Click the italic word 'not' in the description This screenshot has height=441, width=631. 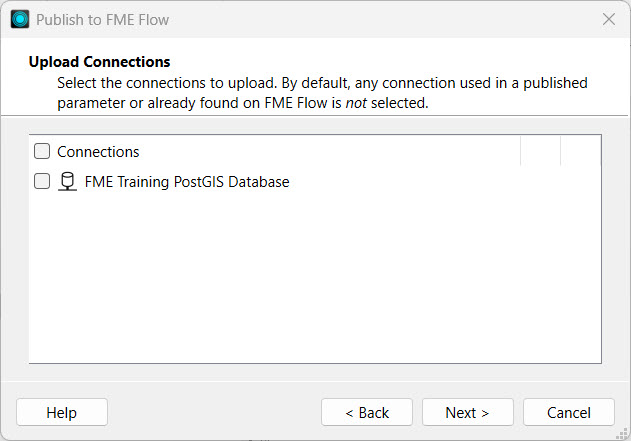[356, 103]
